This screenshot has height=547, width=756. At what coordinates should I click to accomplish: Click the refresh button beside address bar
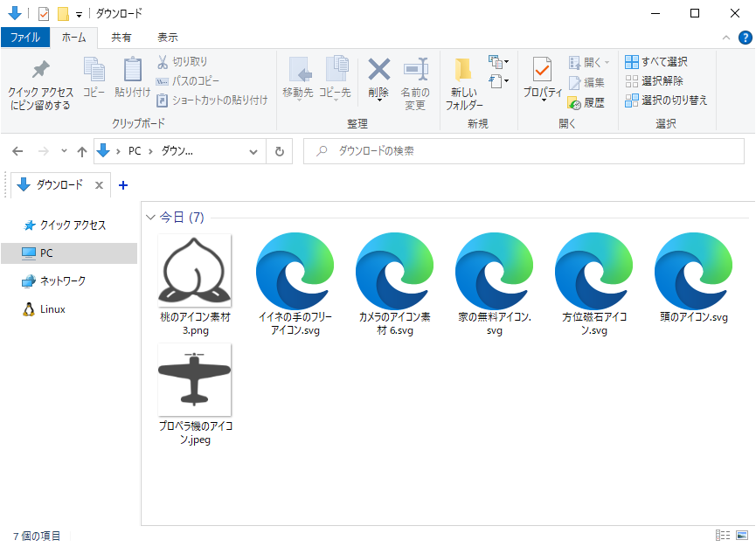tap(279, 151)
